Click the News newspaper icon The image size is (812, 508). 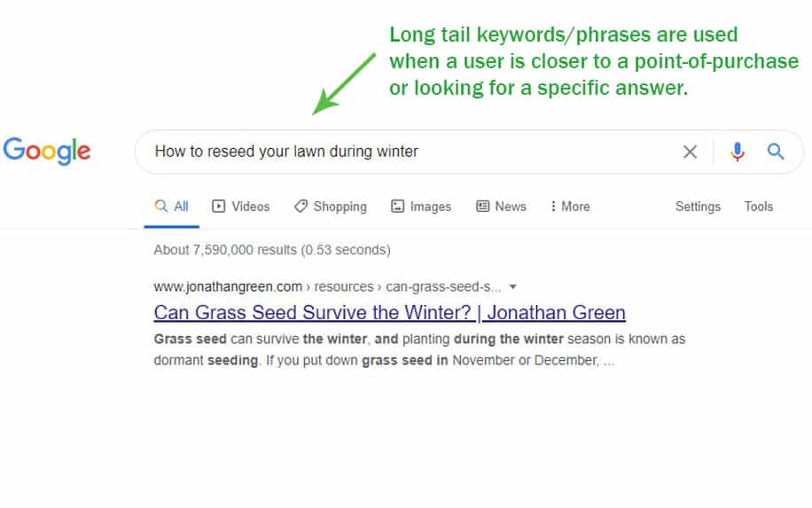point(482,206)
